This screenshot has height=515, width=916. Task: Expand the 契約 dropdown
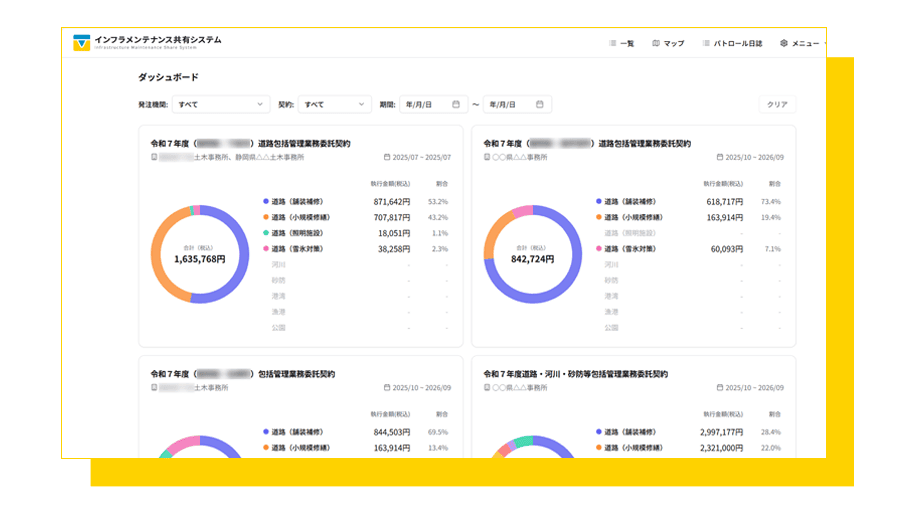[334, 105]
